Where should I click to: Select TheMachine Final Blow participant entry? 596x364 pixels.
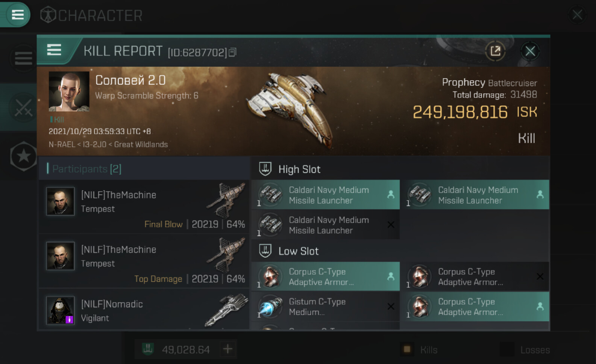pyautogui.click(x=144, y=207)
